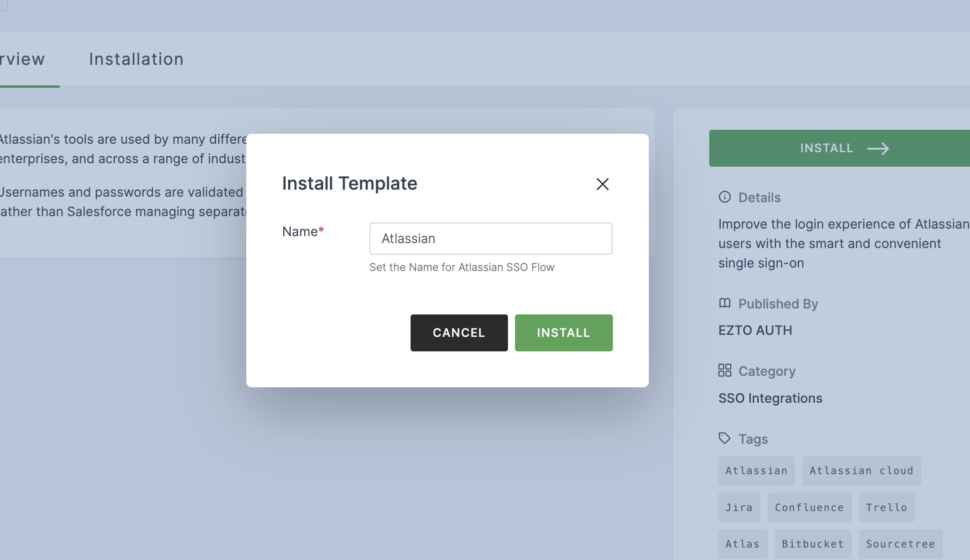The height and width of the screenshot is (560, 970).
Task: Click the Atlassian tag filter
Action: click(756, 471)
